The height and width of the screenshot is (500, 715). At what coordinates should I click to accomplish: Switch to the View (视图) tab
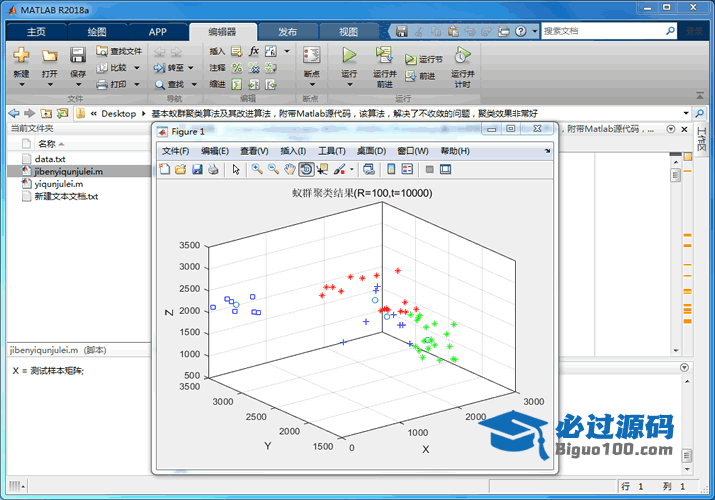[348, 31]
